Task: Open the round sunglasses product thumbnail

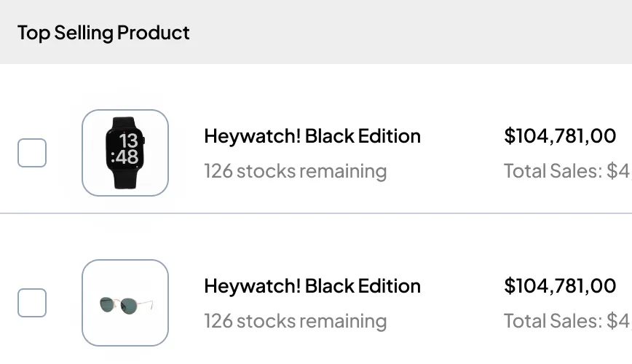Action: (x=125, y=303)
